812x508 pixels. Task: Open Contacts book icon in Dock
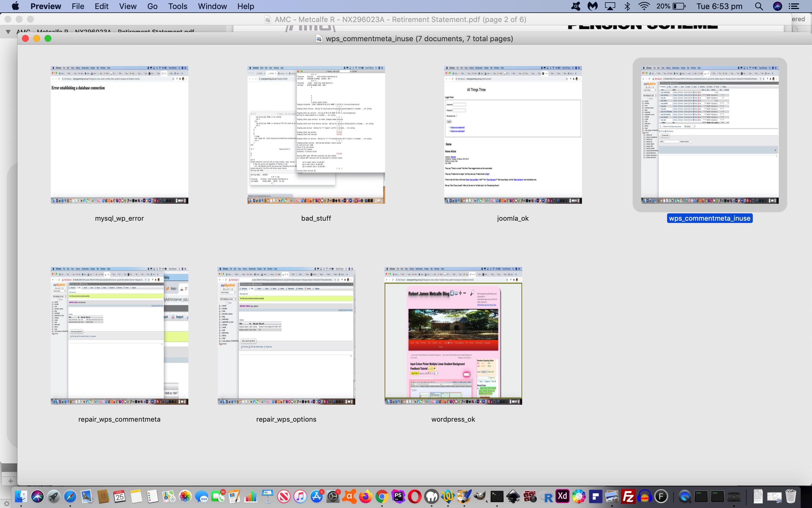pyautogui.click(x=103, y=496)
